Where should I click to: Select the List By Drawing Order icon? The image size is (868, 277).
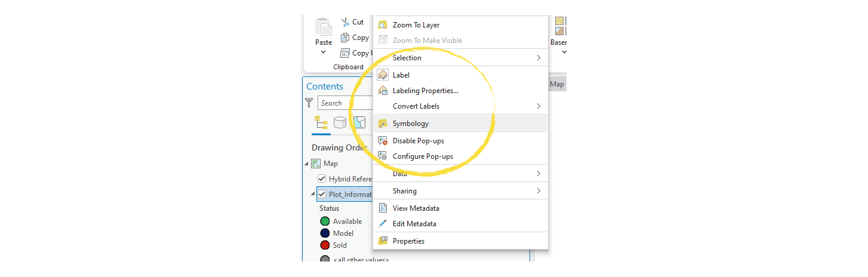(321, 122)
